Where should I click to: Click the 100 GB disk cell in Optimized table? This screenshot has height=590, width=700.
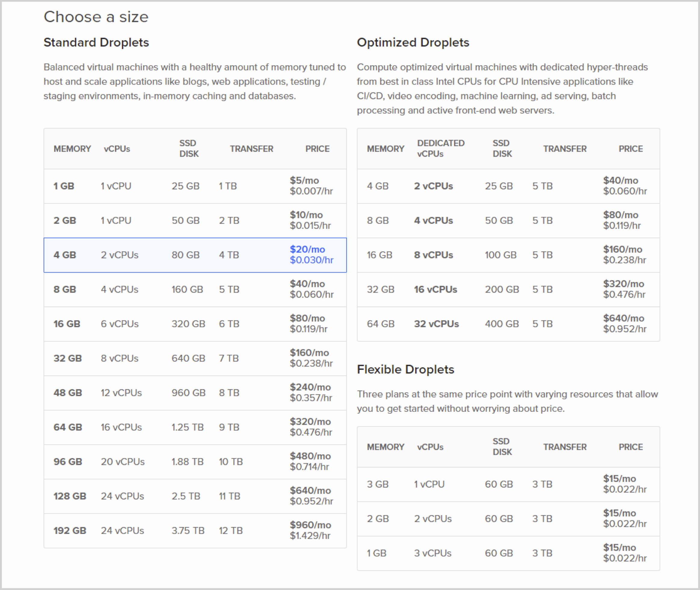click(x=501, y=255)
